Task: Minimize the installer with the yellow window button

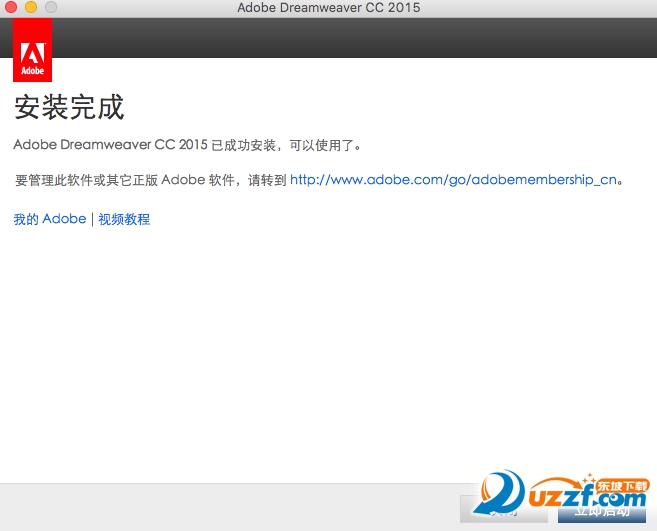Action: tap(31, 7)
